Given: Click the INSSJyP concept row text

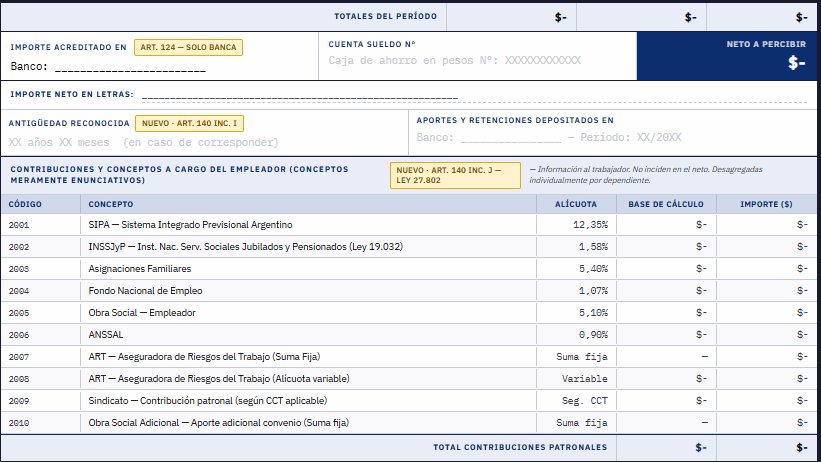Looking at the screenshot, I should [x=246, y=247].
